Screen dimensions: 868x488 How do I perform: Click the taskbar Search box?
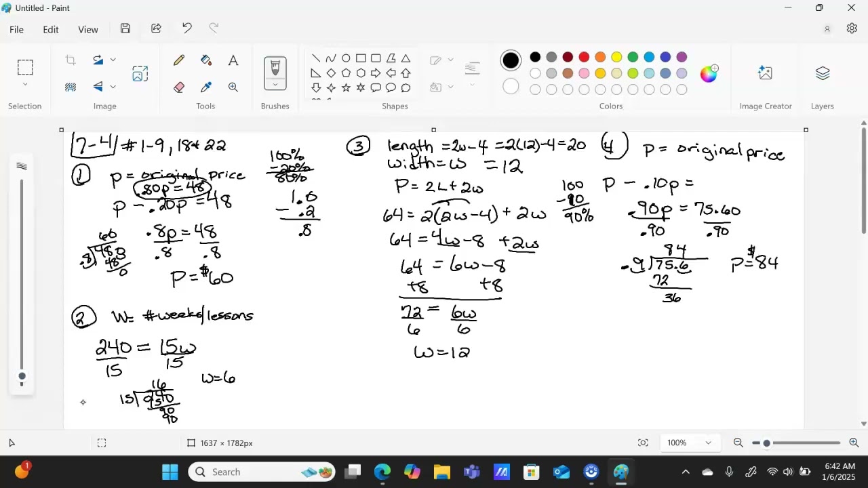pos(262,472)
